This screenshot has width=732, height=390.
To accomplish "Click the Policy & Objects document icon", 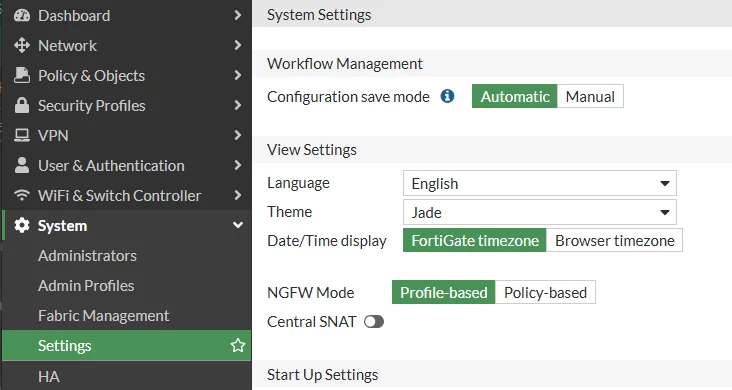I will coord(21,75).
